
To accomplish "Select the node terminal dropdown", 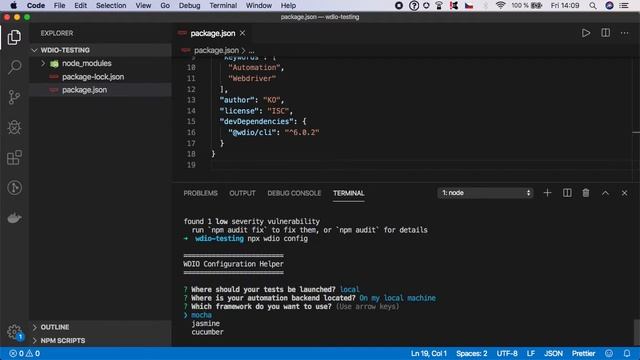I will (x=485, y=193).
